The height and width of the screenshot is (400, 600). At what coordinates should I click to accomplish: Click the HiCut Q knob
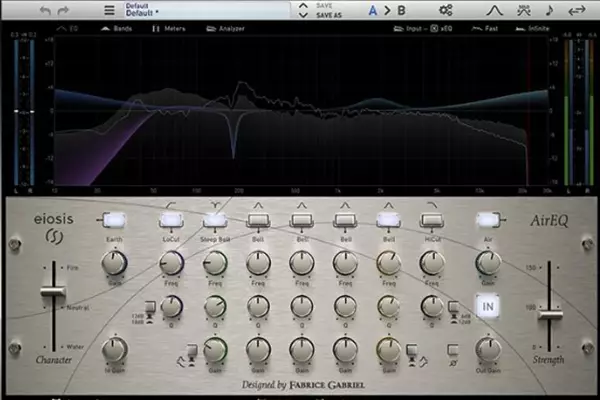(432, 307)
